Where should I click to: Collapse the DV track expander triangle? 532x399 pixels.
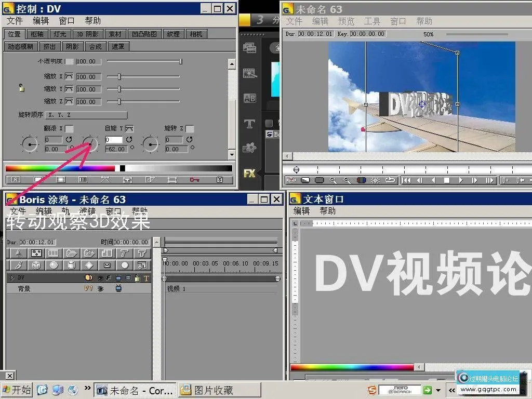coord(12,277)
